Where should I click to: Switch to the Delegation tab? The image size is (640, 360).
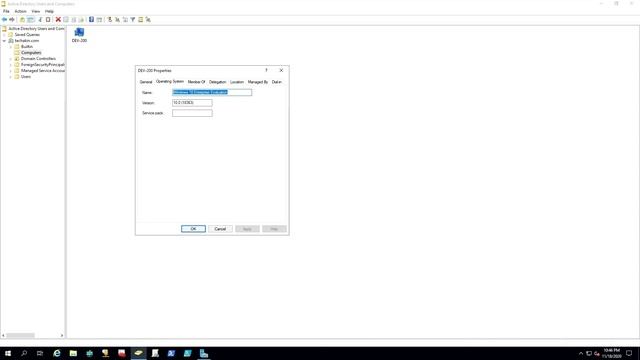coord(218,82)
